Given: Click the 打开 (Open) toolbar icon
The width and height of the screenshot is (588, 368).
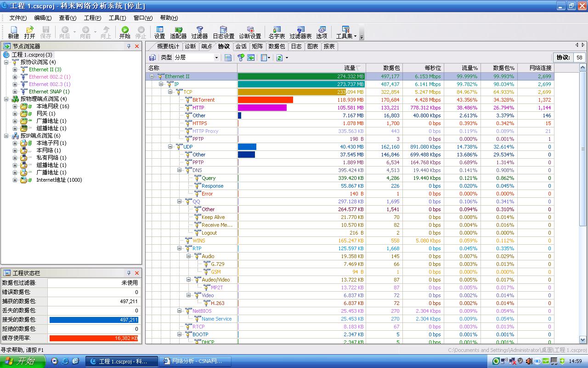Looking at the screenshot, I should pos(29,32).
